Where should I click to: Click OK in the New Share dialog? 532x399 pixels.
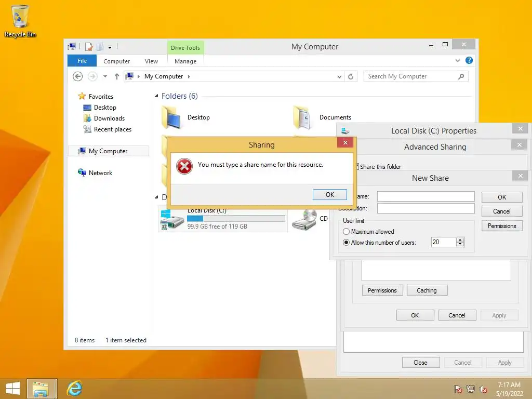point(502,197)
